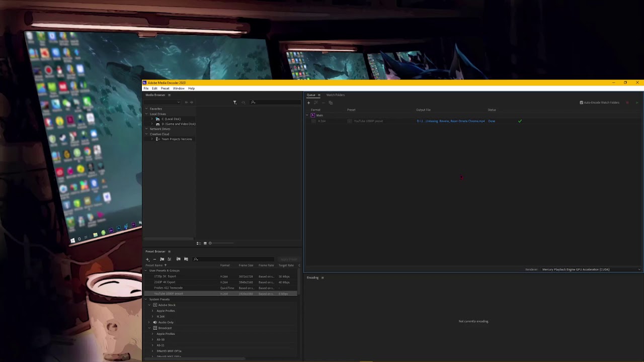Click the C: local disk drive icon
This screenshot has width=644, height=362.
(157, 119)
